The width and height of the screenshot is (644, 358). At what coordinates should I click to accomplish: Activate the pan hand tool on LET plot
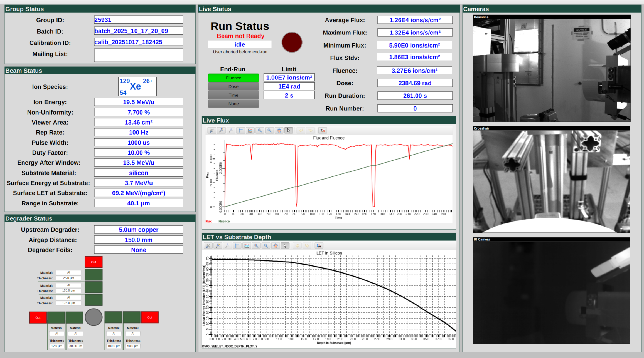click(x=275, y=245)
